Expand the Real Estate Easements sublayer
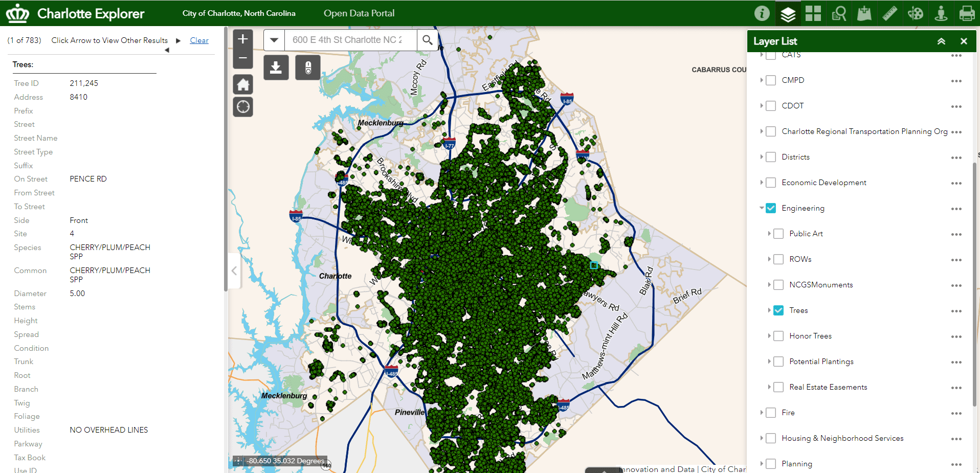This screenshot has width=980, height=473. [x=769, y=387]
